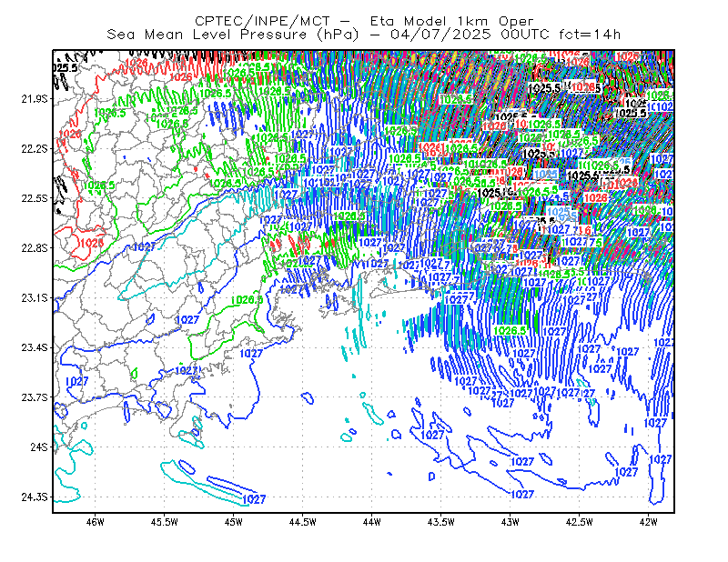728x562 pixels.
Task: Click the 24S latitude axis label
Action: [39, 447]
